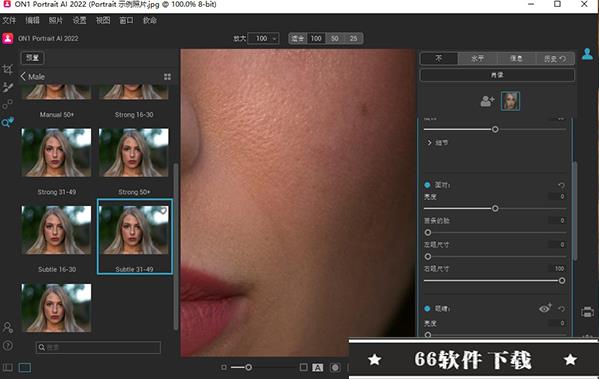Image resolution: width=599 pixels, height=379 pixels.
Task: Expand the collapsed details section chevron
Action: 429,143
